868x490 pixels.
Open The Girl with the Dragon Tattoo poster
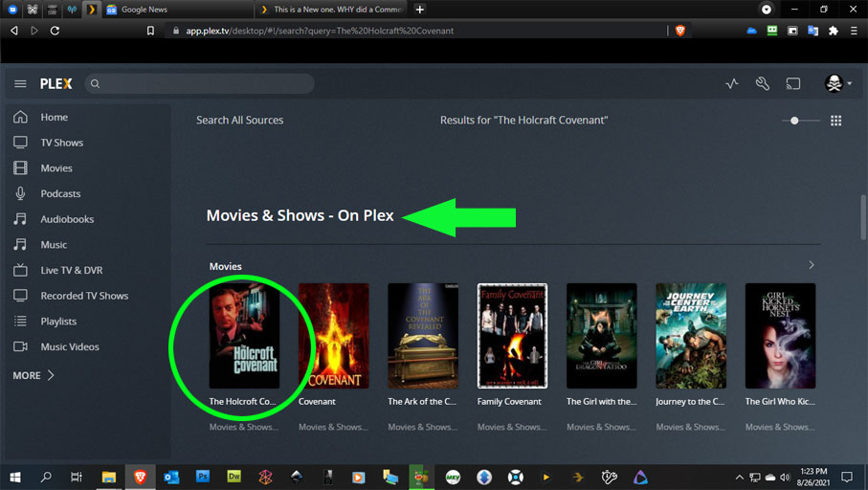tap(602, 336)
